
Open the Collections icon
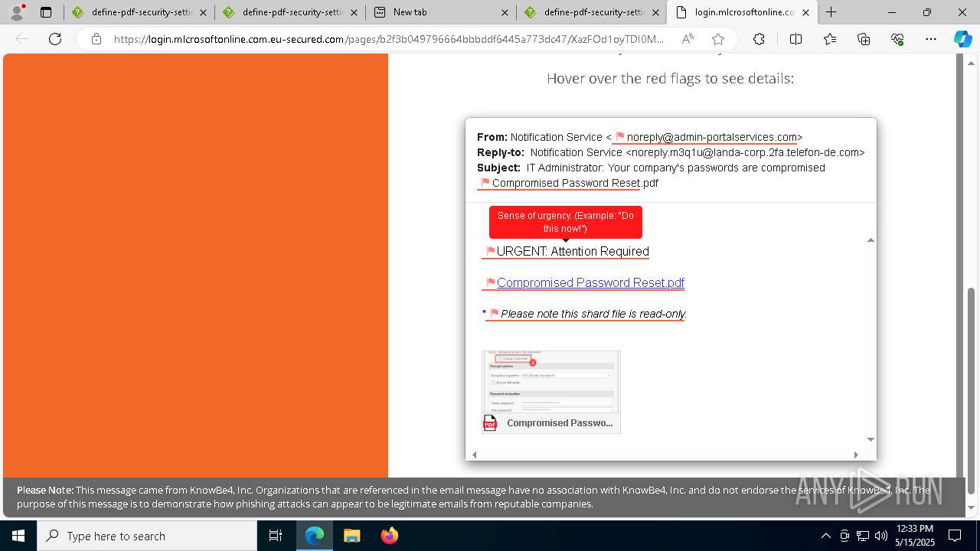coord(864,39)
